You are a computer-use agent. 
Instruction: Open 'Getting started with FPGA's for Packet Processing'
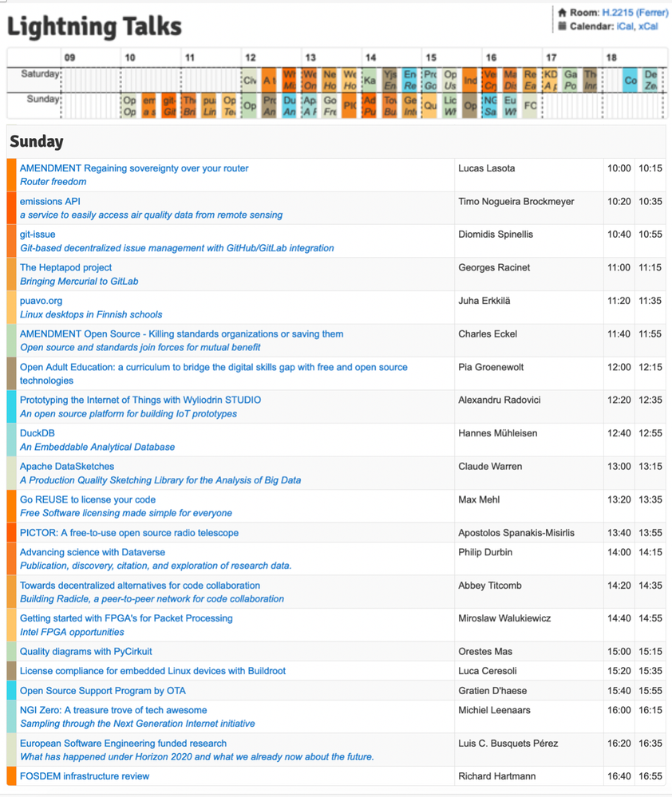[x=126, y=618]
